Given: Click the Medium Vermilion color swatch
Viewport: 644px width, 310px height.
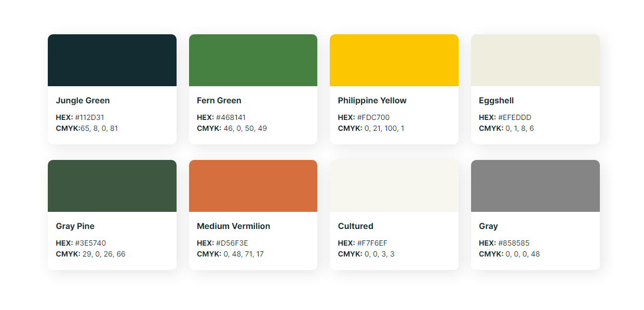Looking at the screenshot, I should pyautogui.click(x=253, y=186).
